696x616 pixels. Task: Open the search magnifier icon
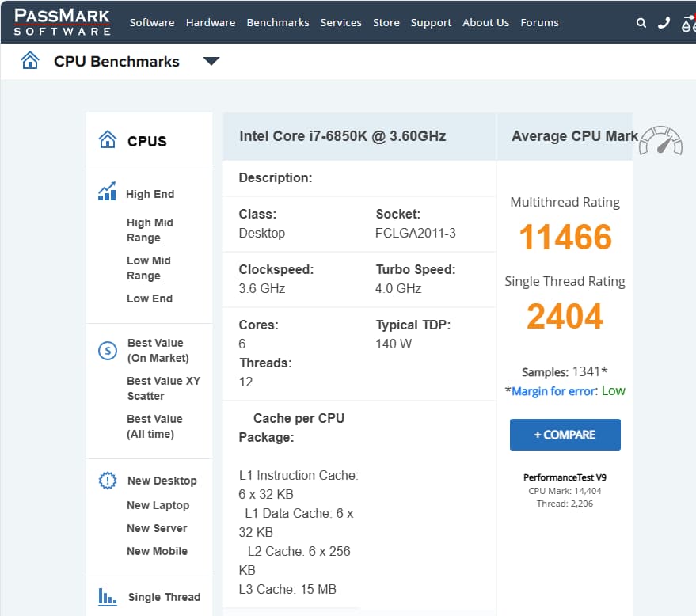point(641,23)
